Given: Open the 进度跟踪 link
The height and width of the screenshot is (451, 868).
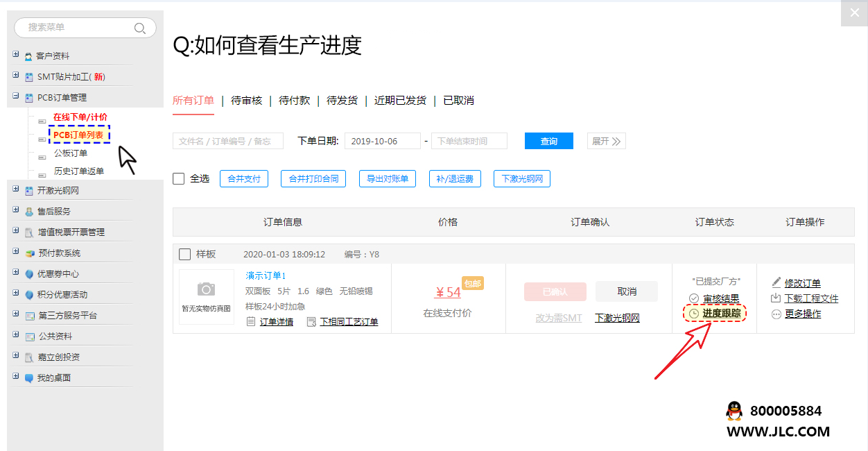Looking at the screenshot, I should click(x=721, y=314).
